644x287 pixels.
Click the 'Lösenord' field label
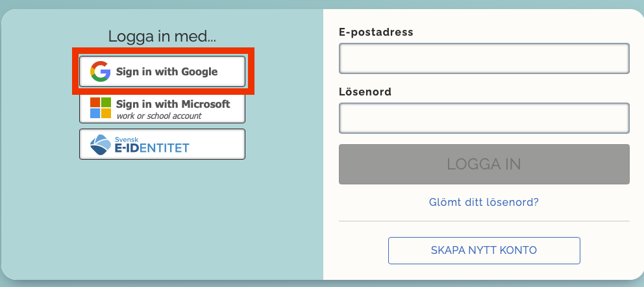(x=365, y=92)
